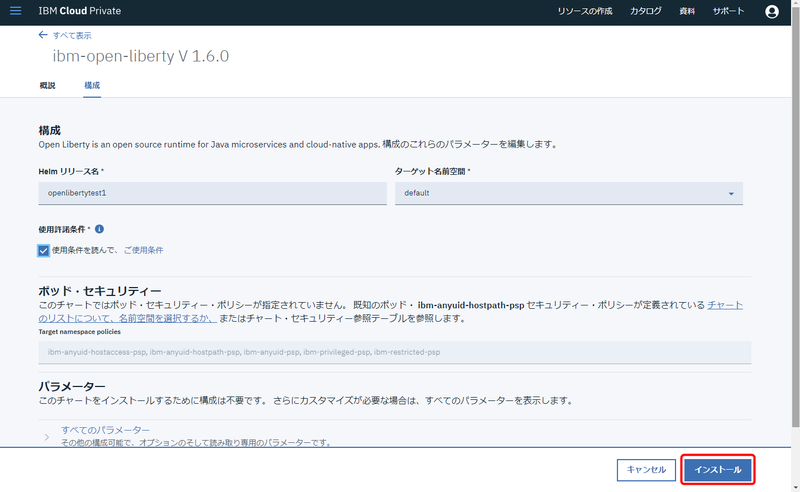Open the サポート menu item

pyautogui.click(x=728, y=11)
